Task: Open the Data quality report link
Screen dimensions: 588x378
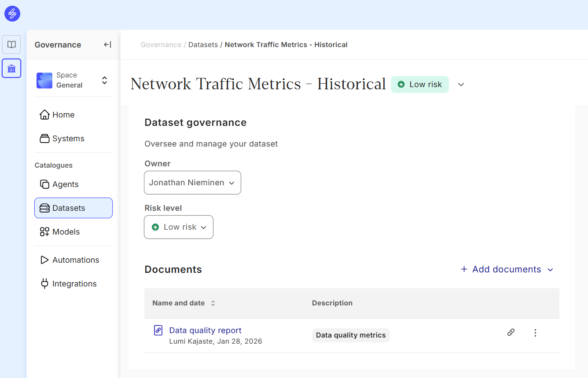Action: point(205,330)
